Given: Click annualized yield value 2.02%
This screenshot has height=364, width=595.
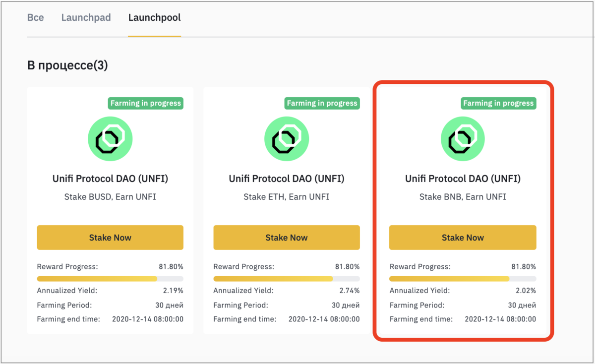Looking at the screenshot, I should [x=526, y=291].
